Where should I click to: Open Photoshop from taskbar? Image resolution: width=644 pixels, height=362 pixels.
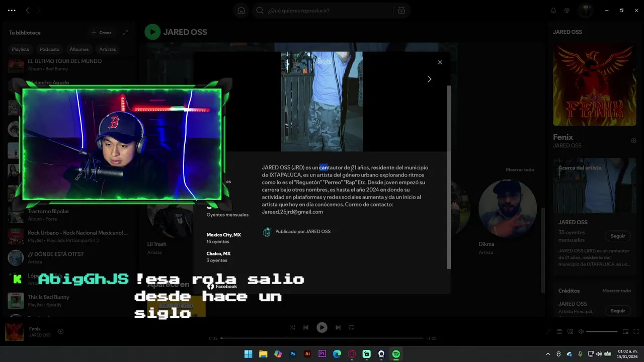pos(293,354)
